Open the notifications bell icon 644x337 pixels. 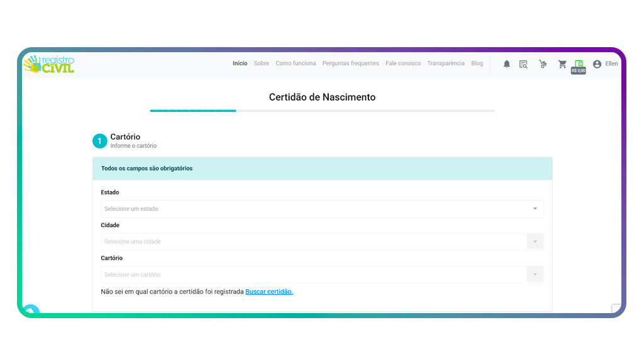click(507, 64)
